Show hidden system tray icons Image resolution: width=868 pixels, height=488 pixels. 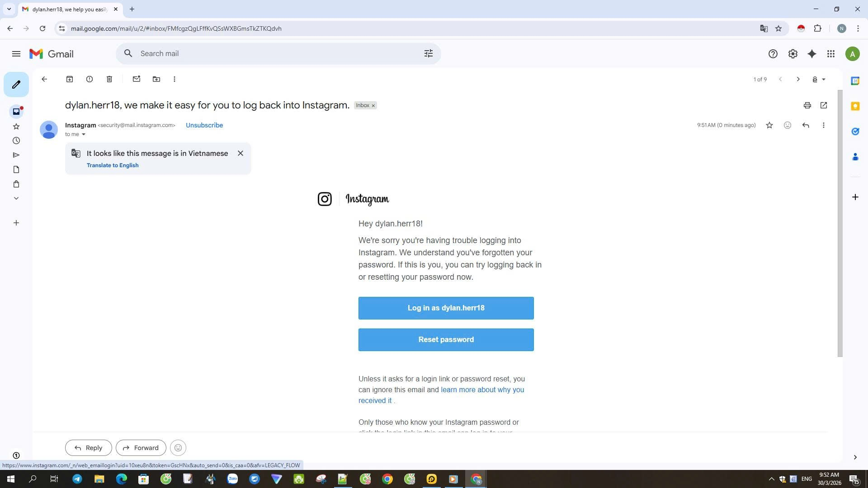click(x=772, y=479)
